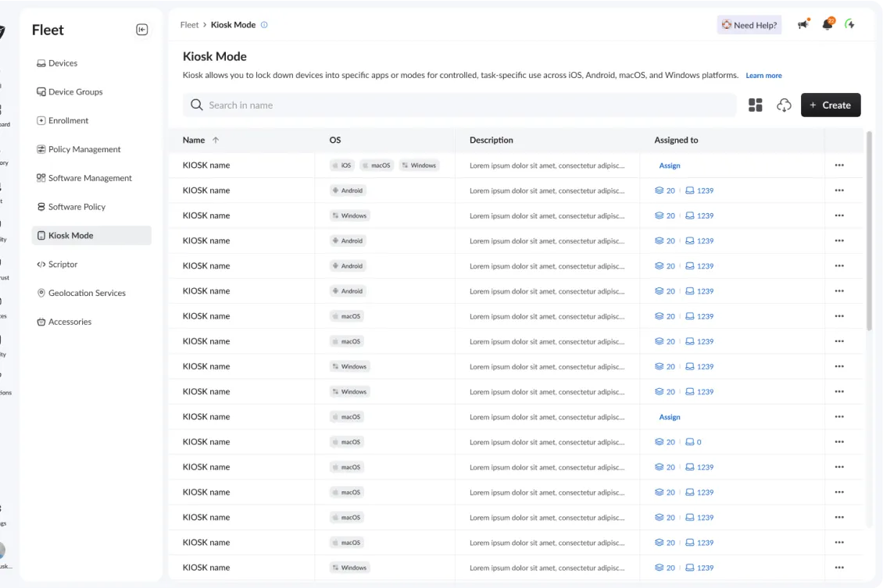Open the notifications bell with 22 alerts
Image resolution: width=883 pixels, height=588 pixels.
click(x=828, y=24)
